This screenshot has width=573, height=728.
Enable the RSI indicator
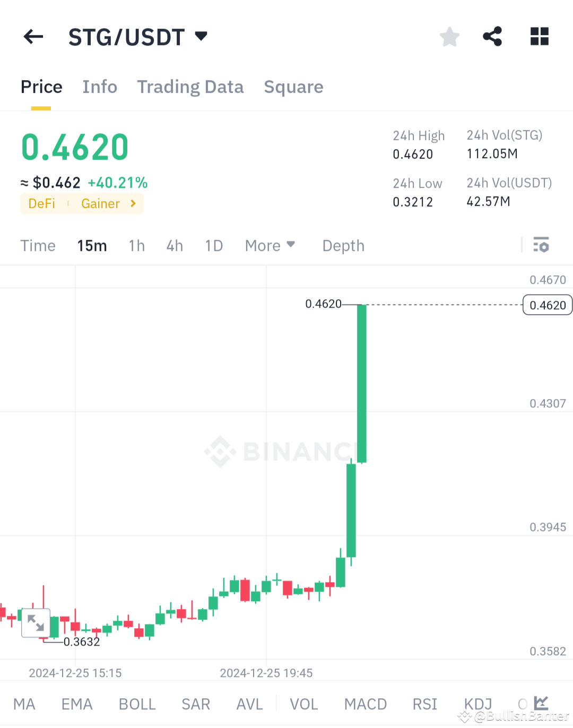coord(424,704)
